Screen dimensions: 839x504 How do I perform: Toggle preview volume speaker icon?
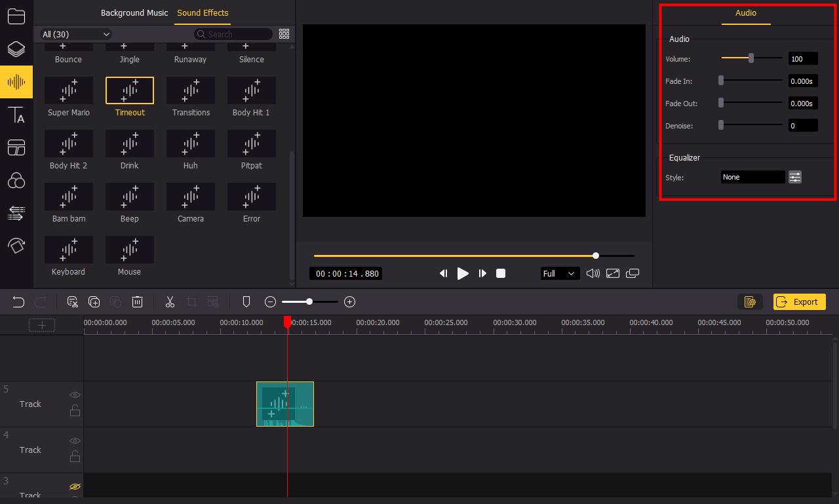pos(593,273)
